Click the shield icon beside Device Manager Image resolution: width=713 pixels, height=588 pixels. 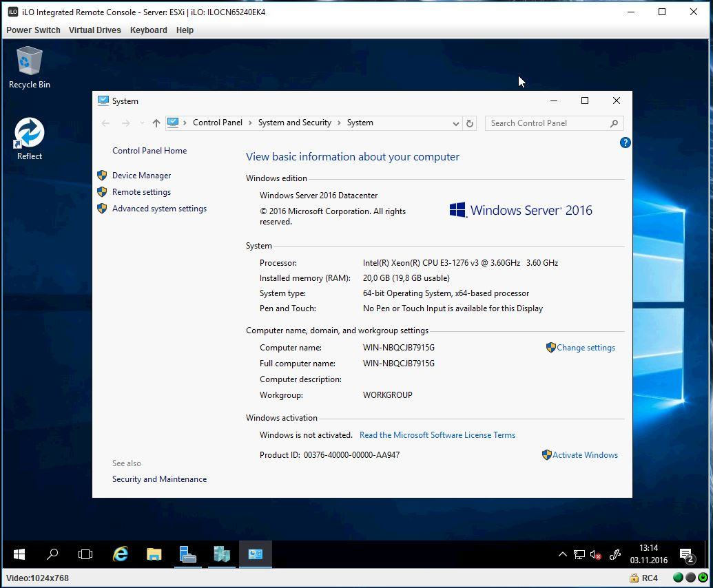102,176
